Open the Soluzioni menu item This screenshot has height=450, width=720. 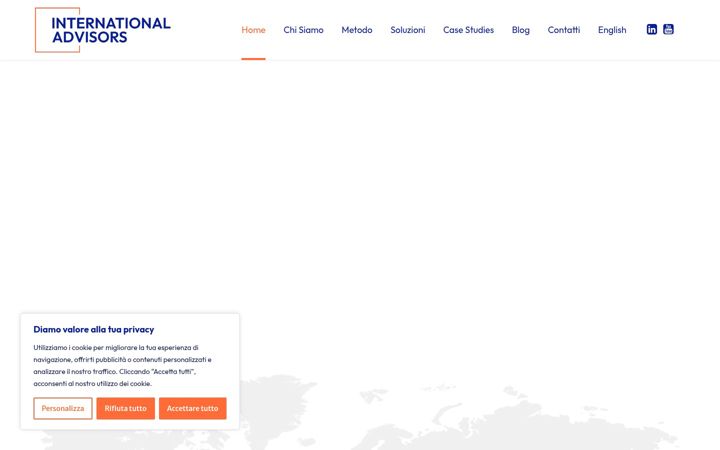click(x=408, y=30)
